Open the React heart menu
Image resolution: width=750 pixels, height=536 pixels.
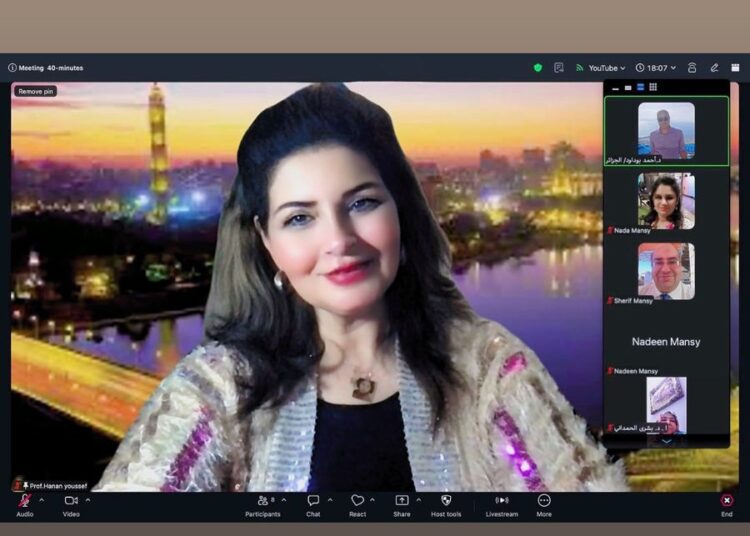(x=357, y=505)
